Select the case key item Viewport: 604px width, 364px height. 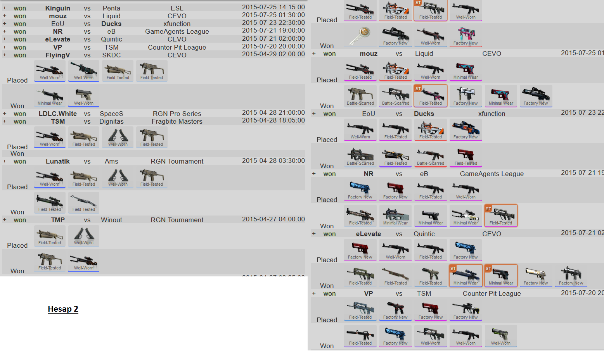pyautogui.click(x=360, y=36)
